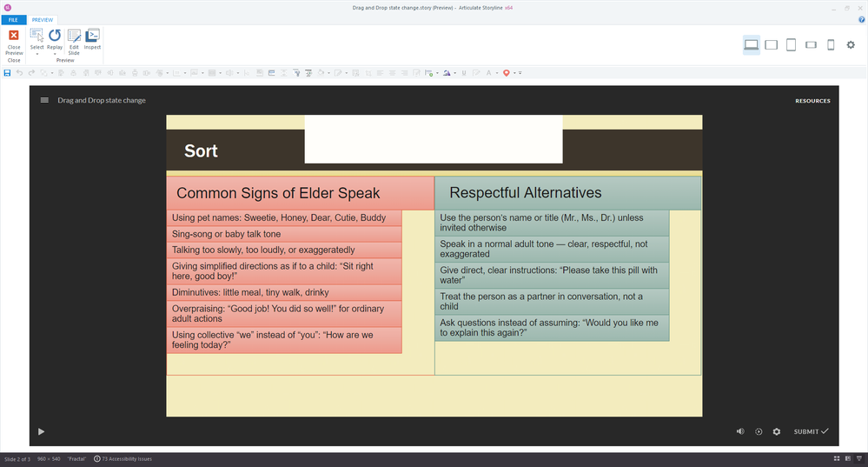This screenshot has height=467, width=868.
Task: Open responsive preview settings gear
Action: click(851, 45)
